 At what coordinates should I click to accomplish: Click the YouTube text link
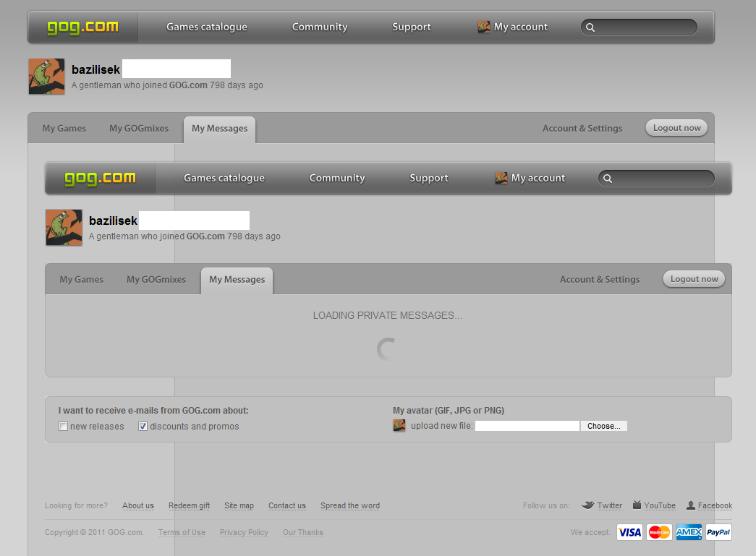pyautogui.click(x=660, y=505)
